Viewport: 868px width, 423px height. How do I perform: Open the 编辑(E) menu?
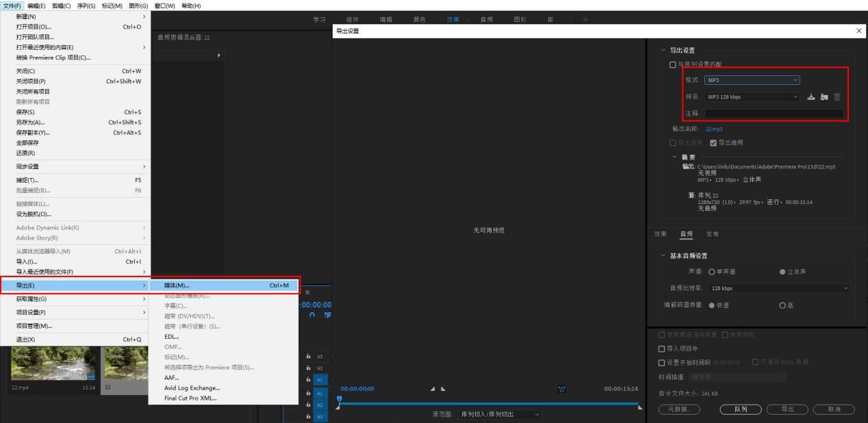point(38,5)
